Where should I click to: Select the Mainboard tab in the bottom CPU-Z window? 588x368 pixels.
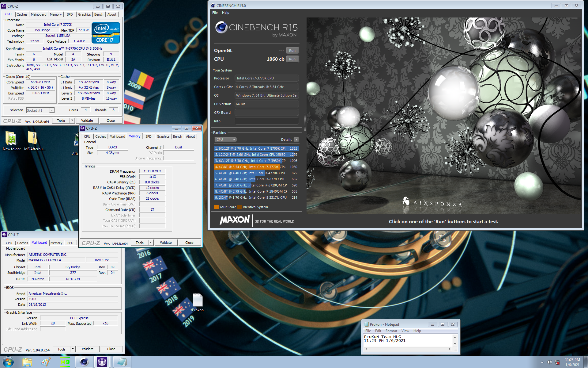coord(39,243)
